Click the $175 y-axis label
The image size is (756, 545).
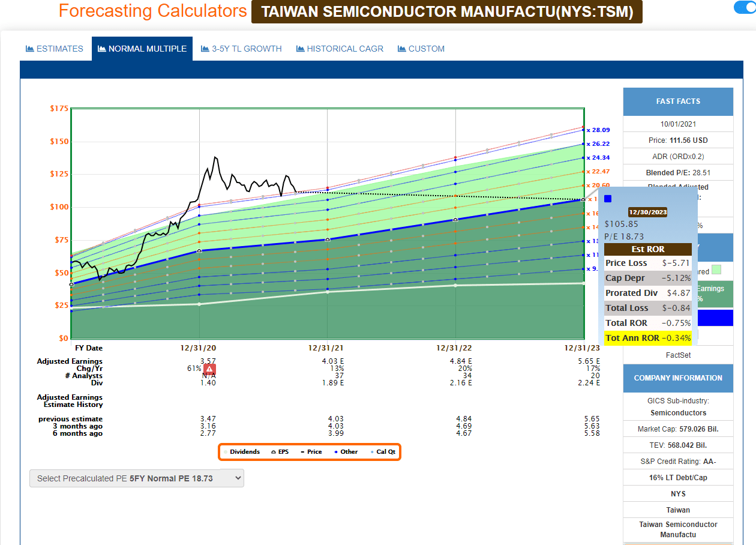click(x=59, y=109)
